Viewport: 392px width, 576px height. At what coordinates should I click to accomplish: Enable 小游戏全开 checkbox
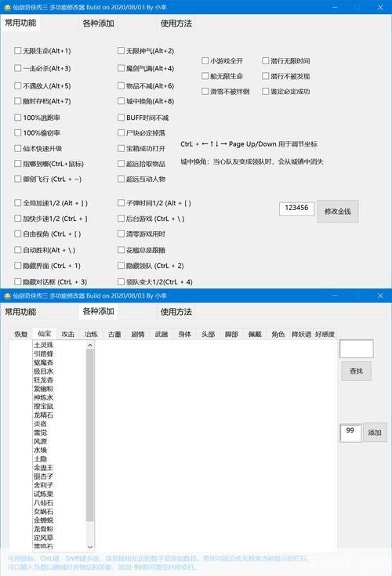click(205, 60)
